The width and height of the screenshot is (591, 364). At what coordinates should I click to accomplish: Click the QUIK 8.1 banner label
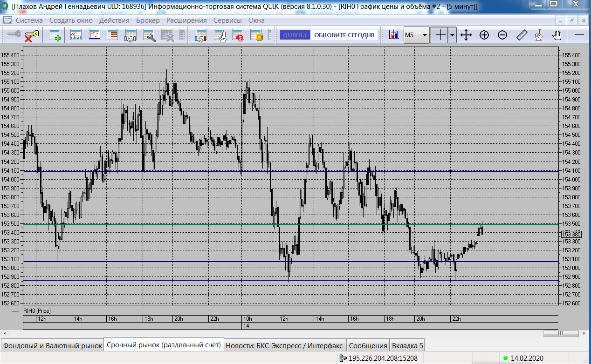295,35
